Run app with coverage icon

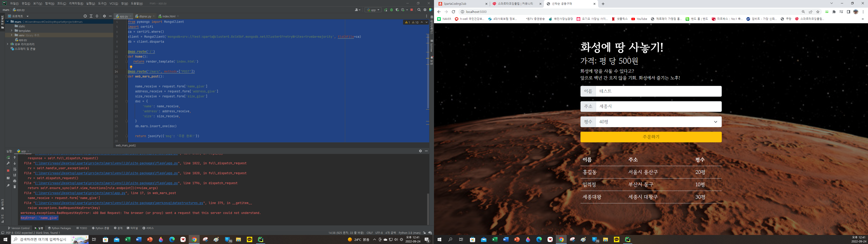[x=397, y=10]
